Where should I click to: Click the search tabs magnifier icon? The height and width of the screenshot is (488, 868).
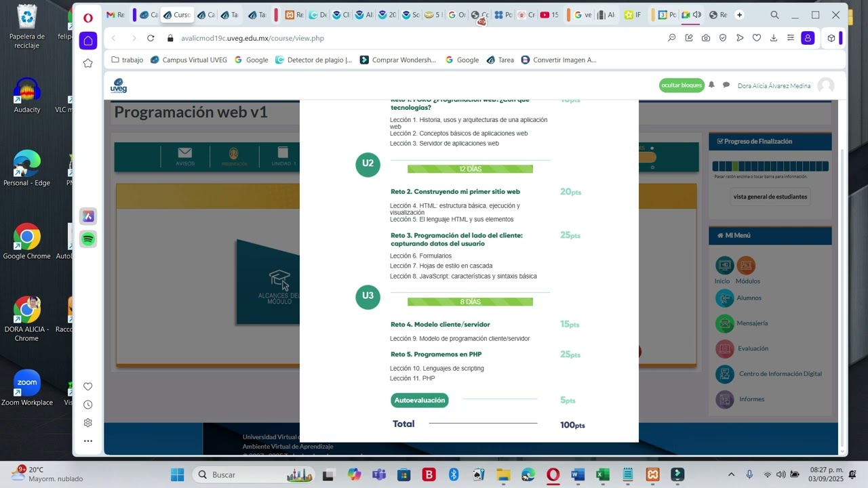774,15
